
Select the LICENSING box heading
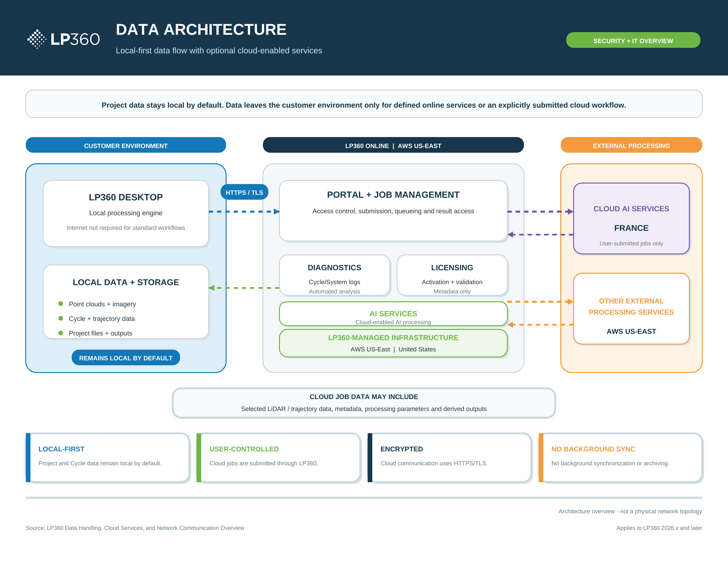click(x=452, y=268)
